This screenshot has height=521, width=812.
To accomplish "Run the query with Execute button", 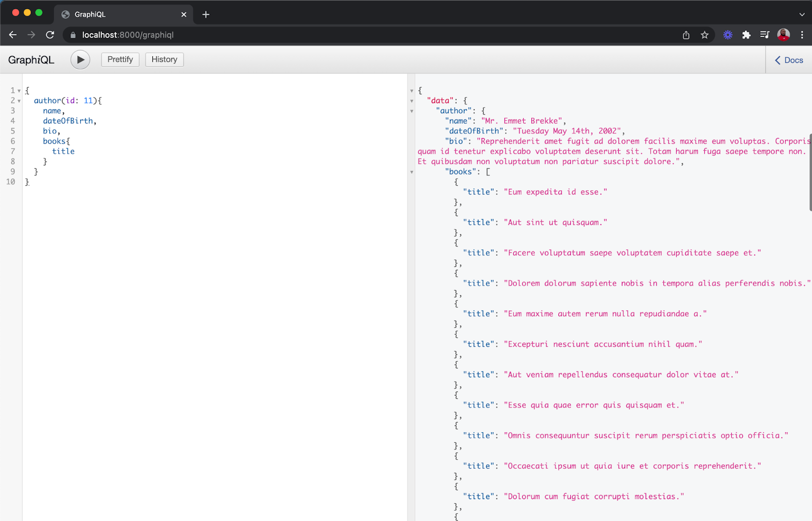I will pos(80,60).
